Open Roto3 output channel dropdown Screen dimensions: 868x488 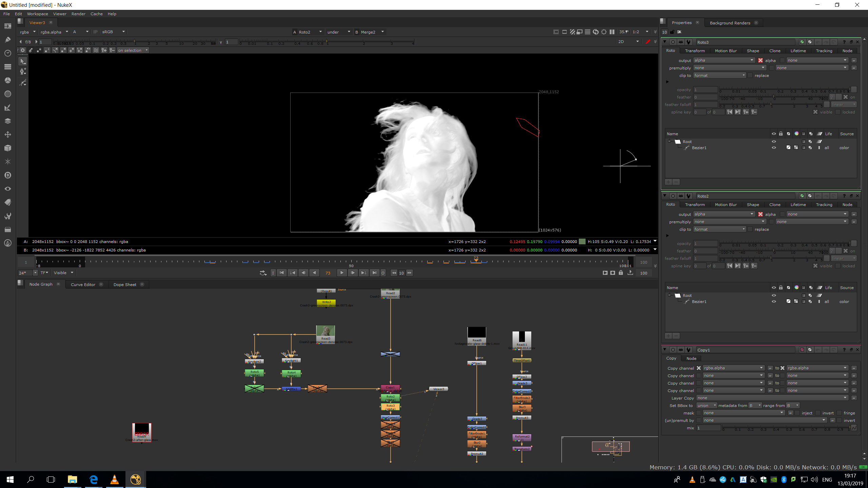723,60
